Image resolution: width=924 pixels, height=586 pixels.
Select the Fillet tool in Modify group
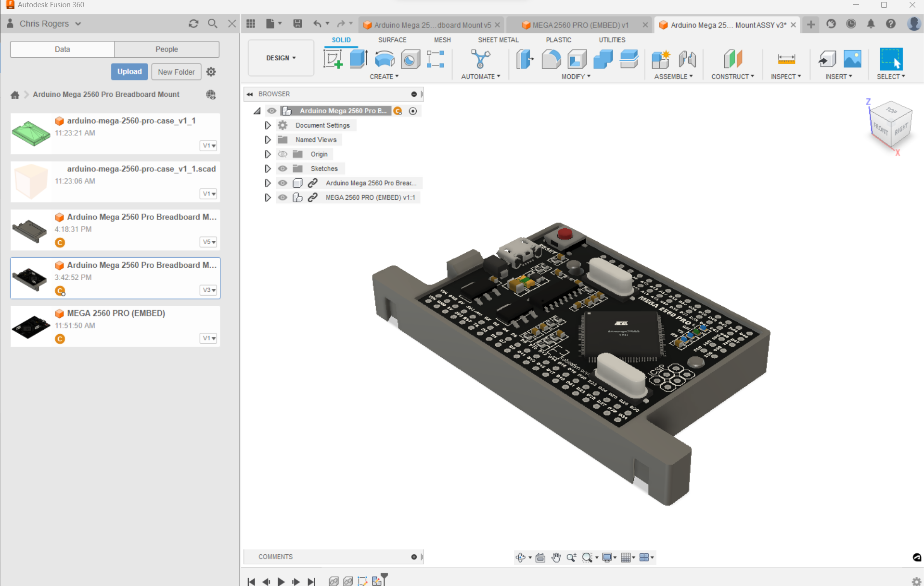pyautogui.click(x=551, y=59)
